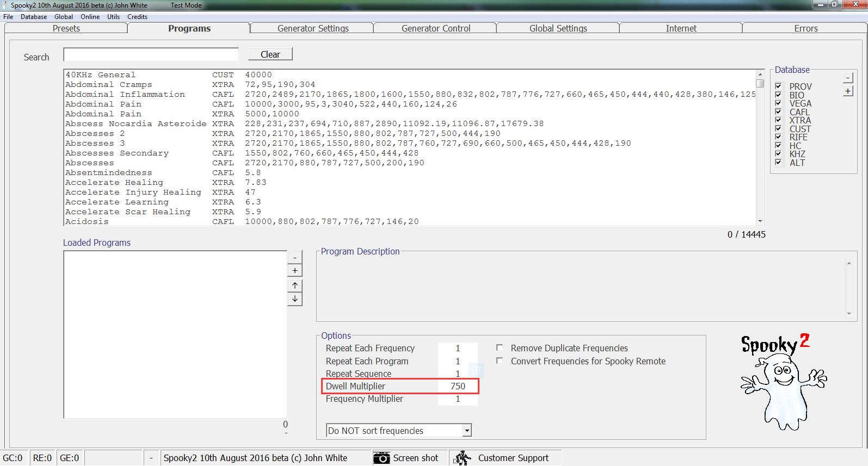
Task: Uncheck the ALT database
Action: tap(779, 163)
